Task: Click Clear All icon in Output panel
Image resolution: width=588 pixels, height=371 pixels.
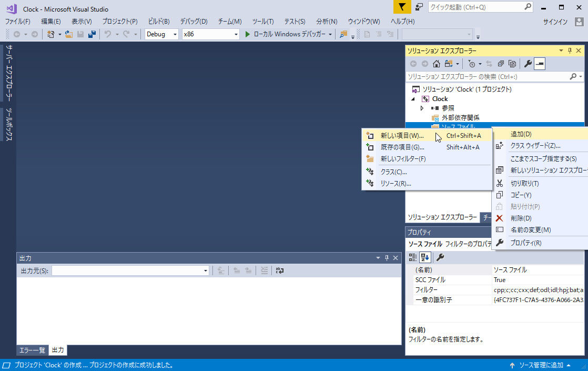Action: [x=265, y=270]
